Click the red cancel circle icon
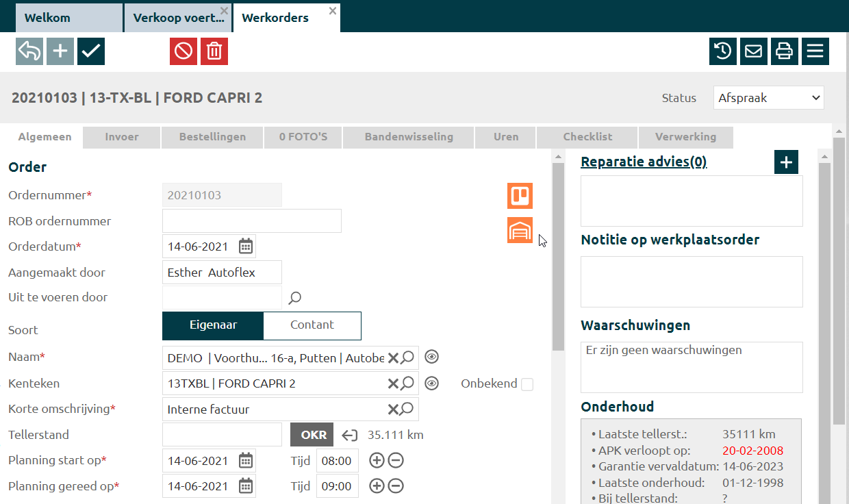The height and width of the screenshot is (504, 849). (x=183, y=51)
